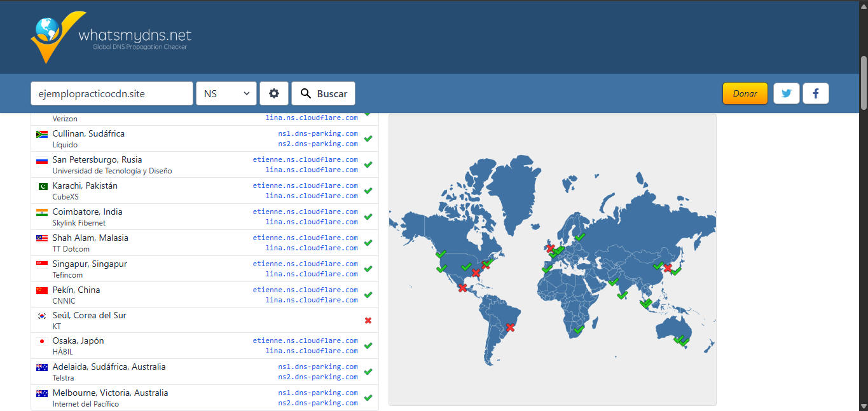Select 'Singapur, Singapur' location text
This screenshot has height=411, width=868.
[90, 264]
